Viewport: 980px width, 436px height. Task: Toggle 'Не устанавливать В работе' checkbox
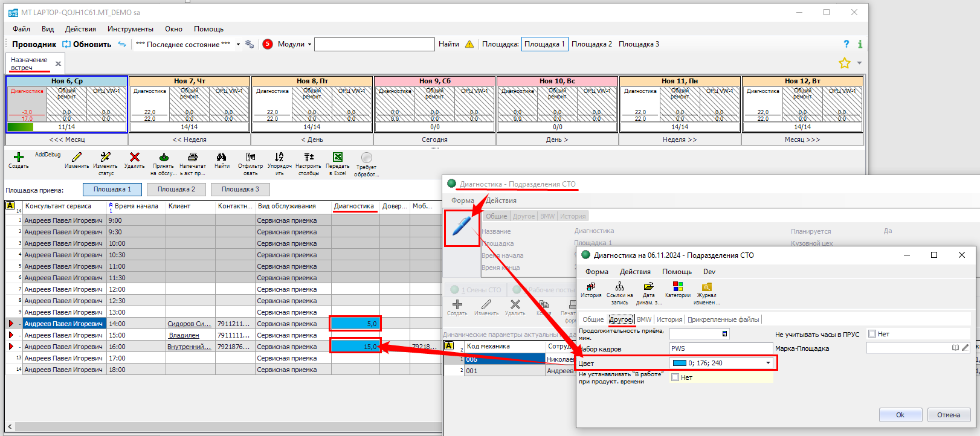coord(675,377)
